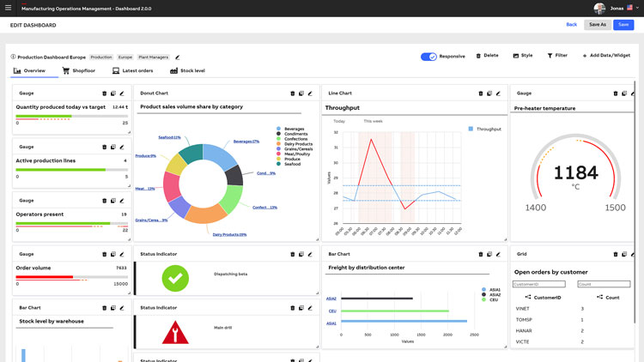Toggle Beverages in the donut chart legend
This screenshot has height=362, width=644.
pos(279,129)
